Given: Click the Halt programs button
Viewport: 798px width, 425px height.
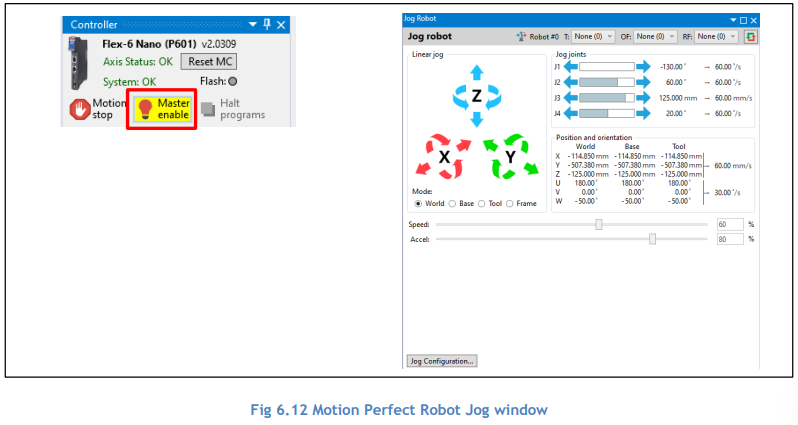Looking at the screenshot, I should click(x=233, y=109).
